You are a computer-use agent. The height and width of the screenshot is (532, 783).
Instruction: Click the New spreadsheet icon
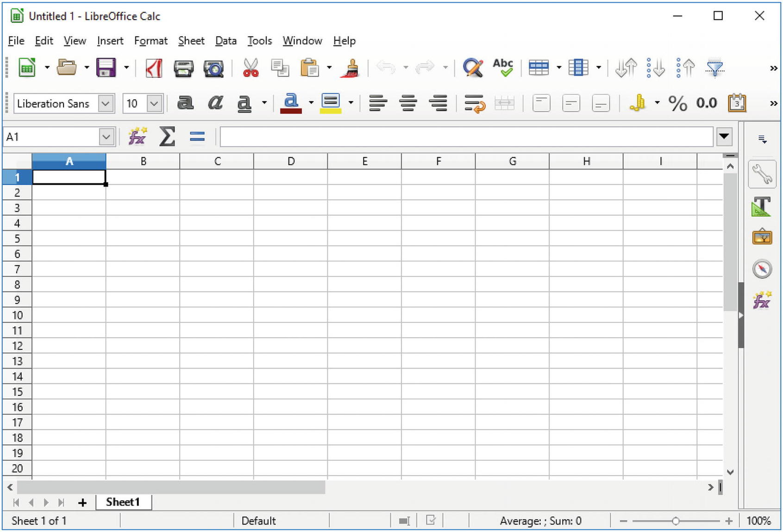tap(27, 68)
